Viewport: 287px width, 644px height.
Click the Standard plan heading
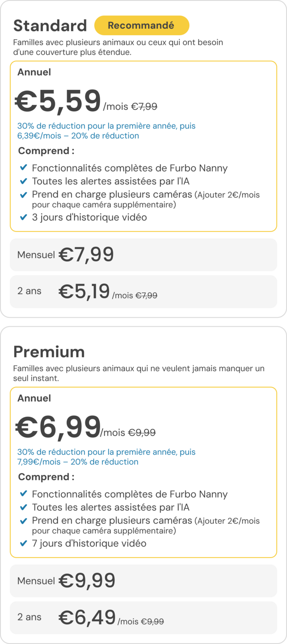50,26
